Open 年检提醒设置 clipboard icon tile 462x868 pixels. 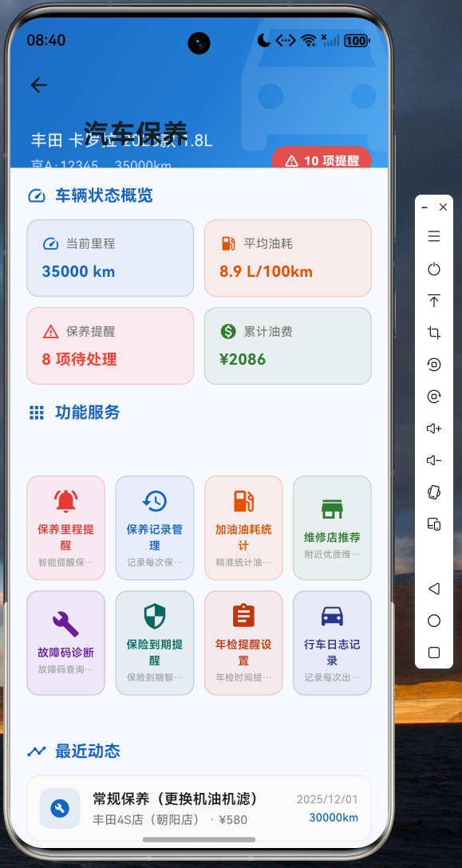pos(243,643)
